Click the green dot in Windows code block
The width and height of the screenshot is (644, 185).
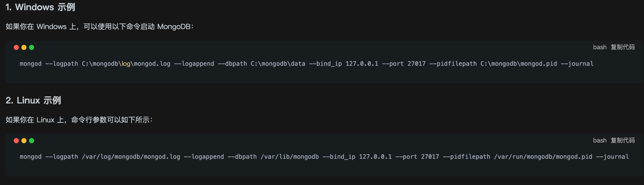click(32, 47)
